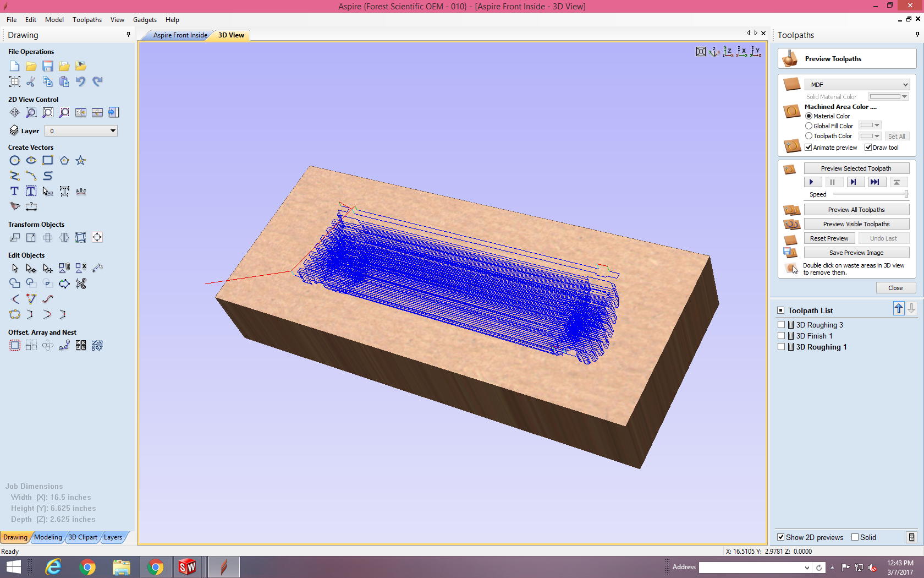Open the Toolpaths menu
Screen dimensions: 924x578
pos(87,19)
